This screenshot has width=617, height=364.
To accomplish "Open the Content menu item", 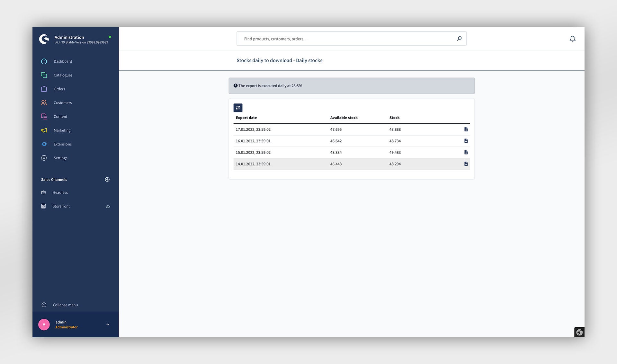I will (x=60, y=117).
